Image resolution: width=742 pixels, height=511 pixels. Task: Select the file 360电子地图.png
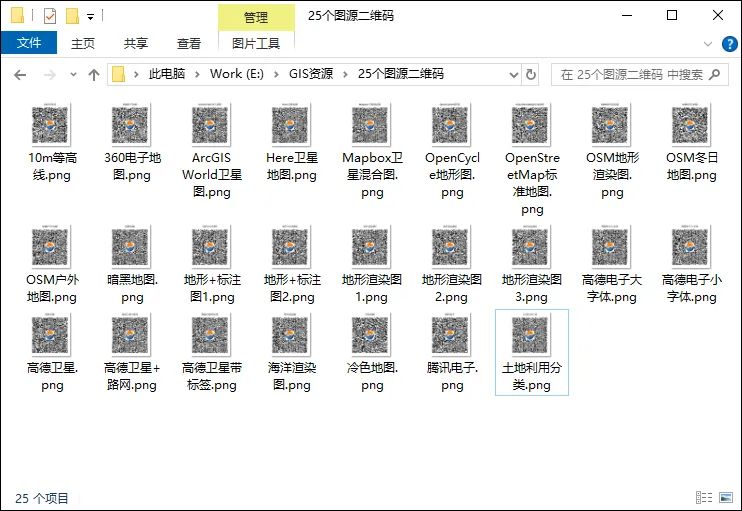[132, 142]
